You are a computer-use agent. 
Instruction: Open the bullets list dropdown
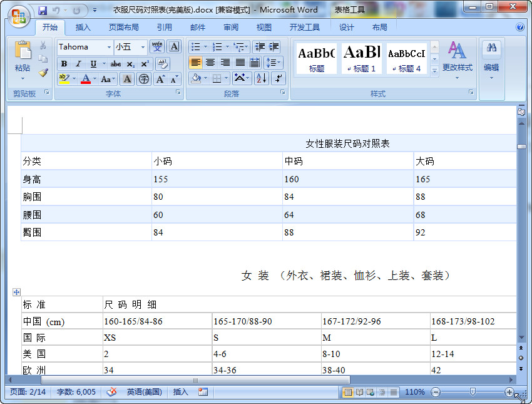(x=206, y=47)
